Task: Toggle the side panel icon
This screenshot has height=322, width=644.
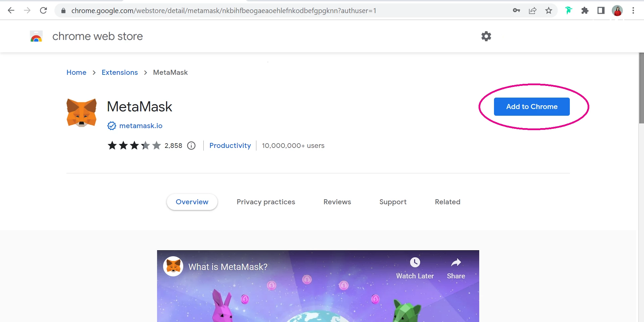Action: point(601,10)
